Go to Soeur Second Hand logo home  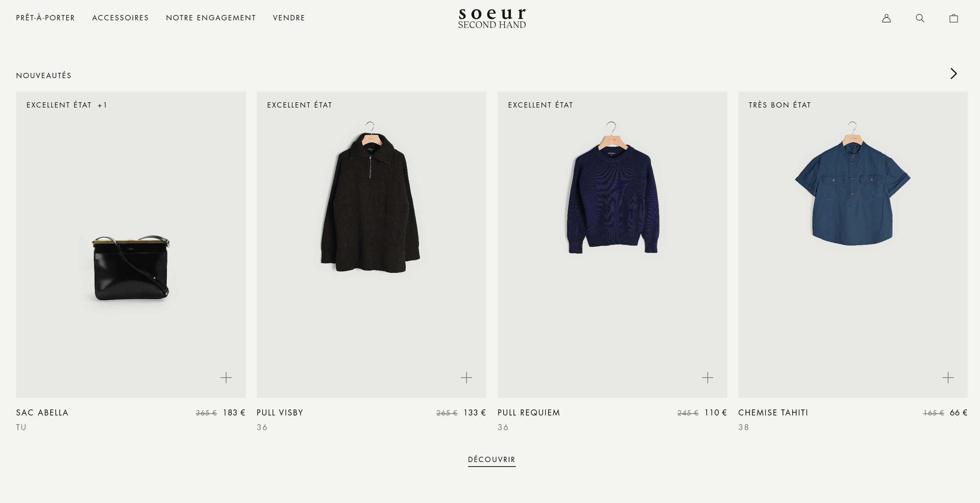(492, 18)
